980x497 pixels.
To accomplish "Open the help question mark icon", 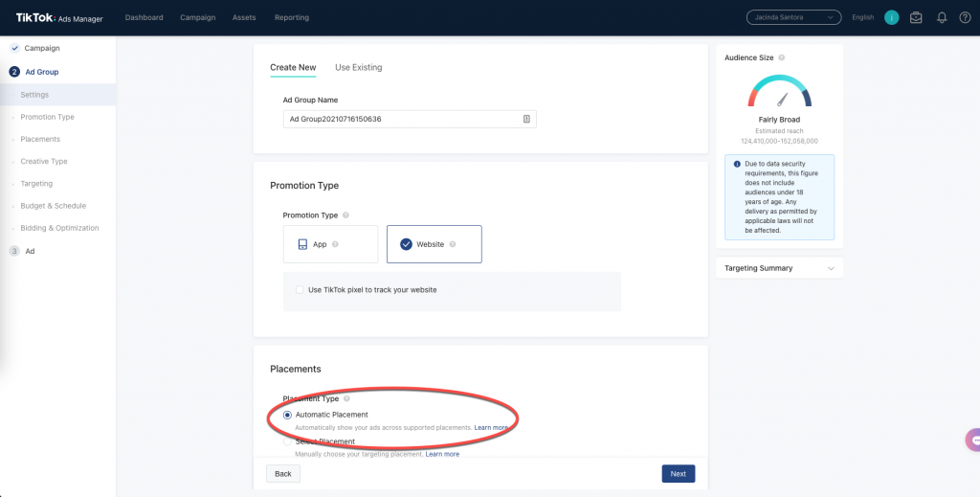I will pyautogui.click(x=965, y=17).
